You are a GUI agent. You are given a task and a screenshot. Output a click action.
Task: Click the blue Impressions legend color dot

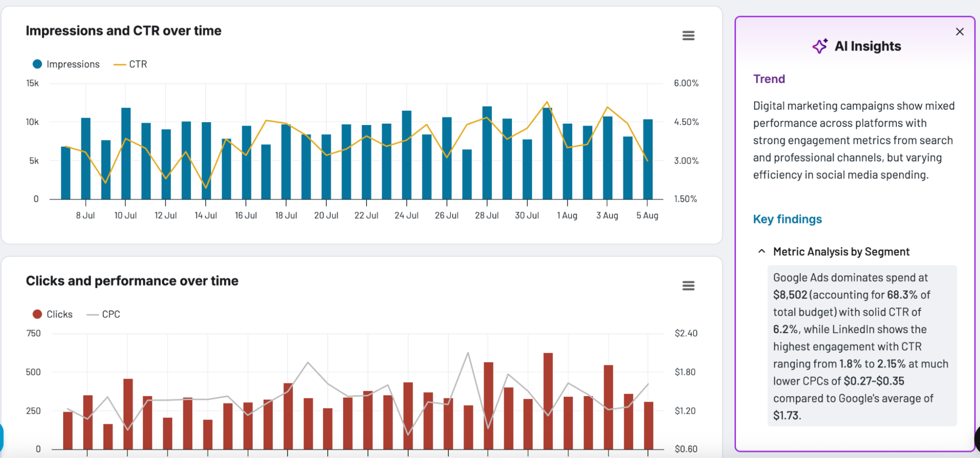(x=37, y=64)
